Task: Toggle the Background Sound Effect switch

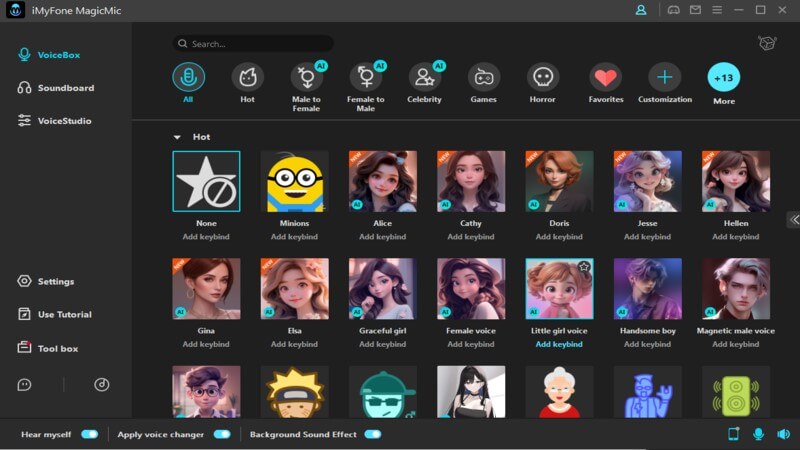Action: point(373,434)
